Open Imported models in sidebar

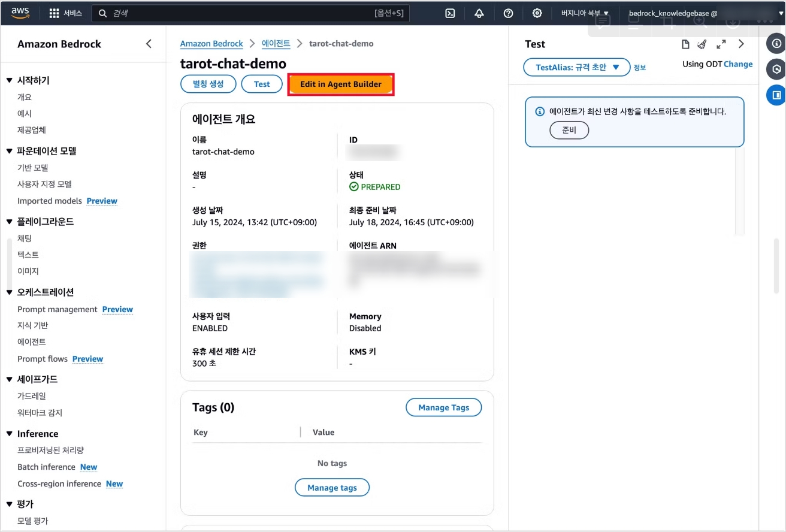50,201
